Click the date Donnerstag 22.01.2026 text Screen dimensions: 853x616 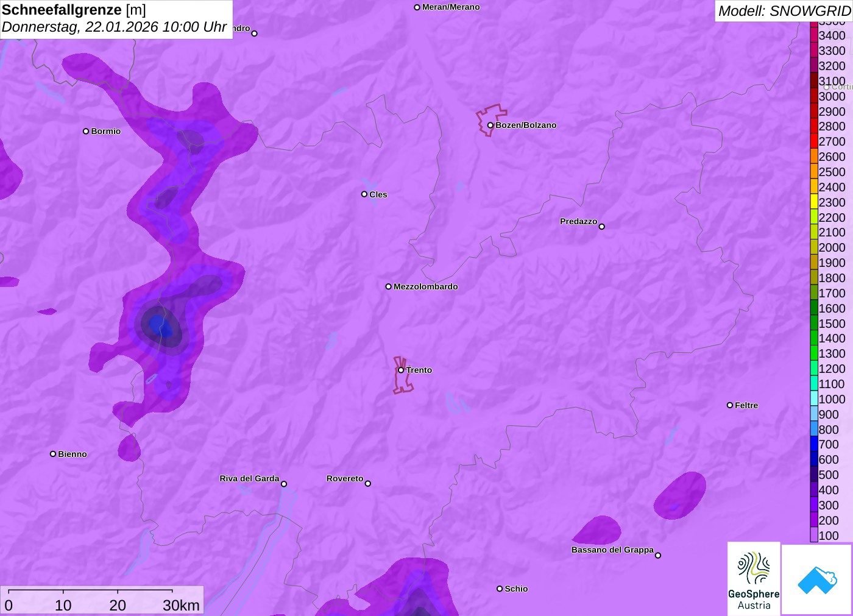click(114, 27)
